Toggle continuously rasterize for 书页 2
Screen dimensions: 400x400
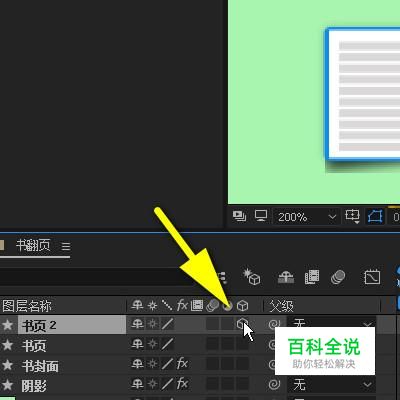click(x=152, y=324)
